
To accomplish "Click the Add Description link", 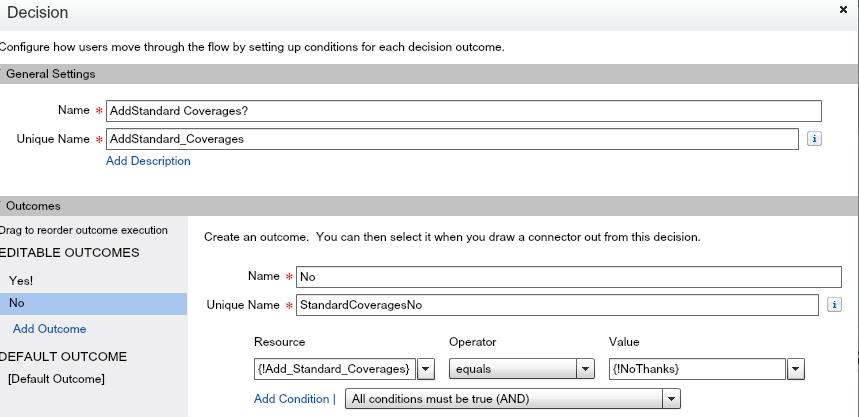I will (148, 161).
